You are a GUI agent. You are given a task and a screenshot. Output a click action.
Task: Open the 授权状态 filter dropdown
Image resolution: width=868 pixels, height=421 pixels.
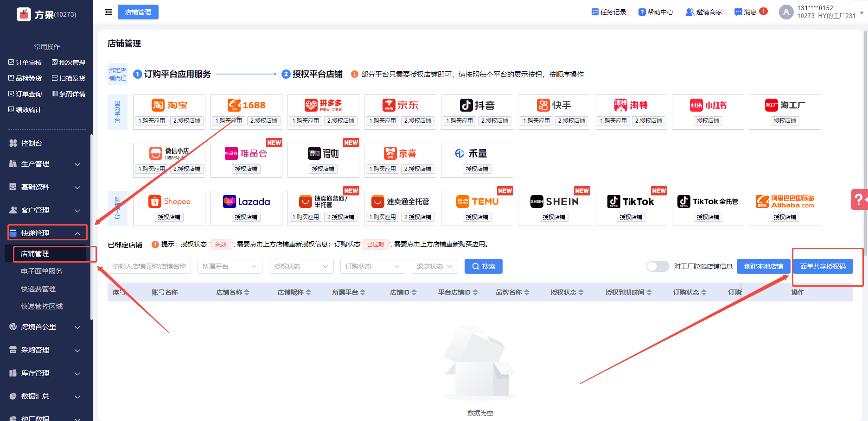point(301,266)
